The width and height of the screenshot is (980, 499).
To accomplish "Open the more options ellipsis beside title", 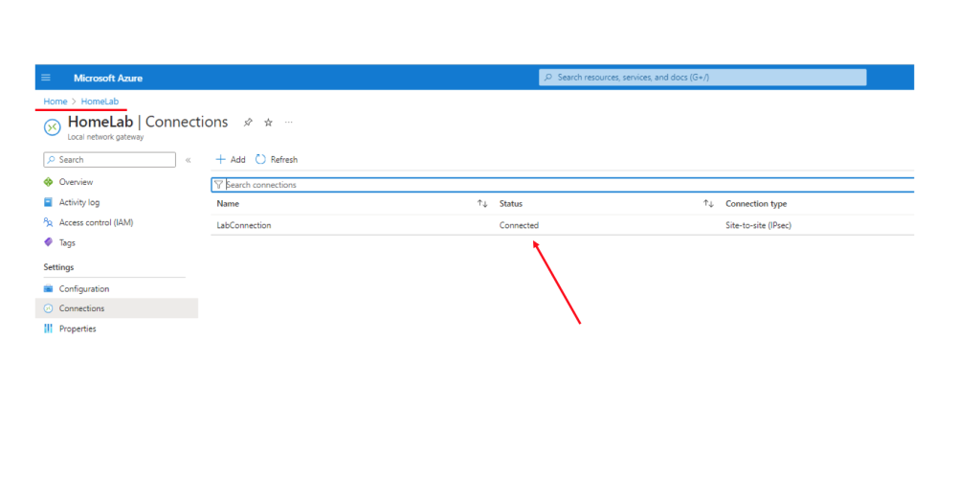I will coord(288,123).
